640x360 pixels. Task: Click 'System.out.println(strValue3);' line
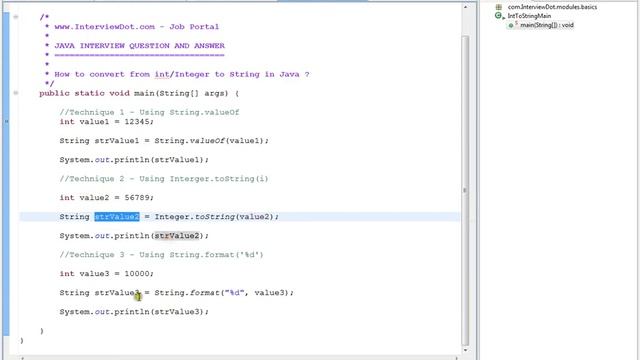point(134,312)
